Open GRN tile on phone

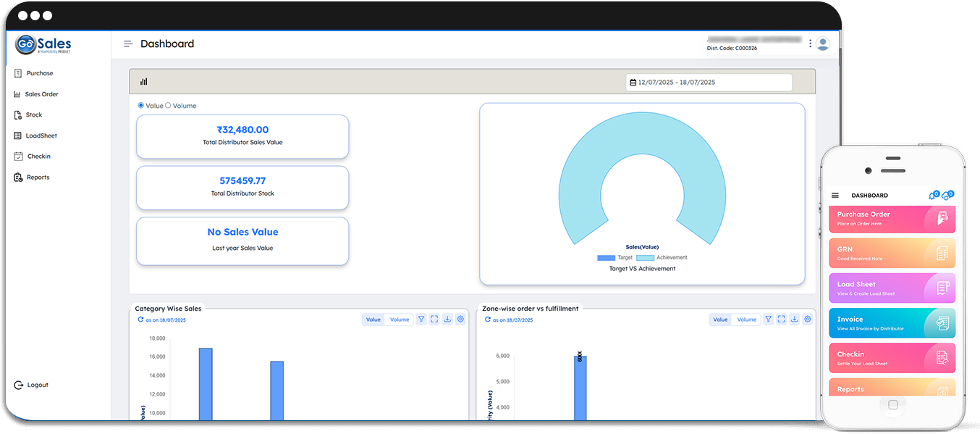pos(892,254)
